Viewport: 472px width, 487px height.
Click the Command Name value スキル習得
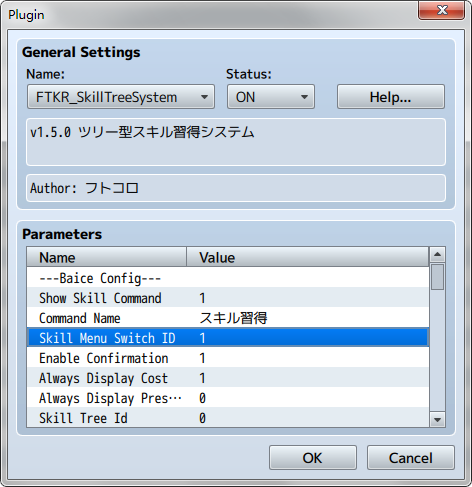pyautogui.click(x=233, y=318)
